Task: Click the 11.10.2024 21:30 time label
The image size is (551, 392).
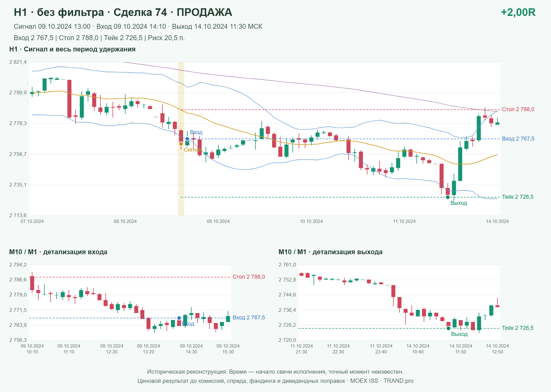Action: pos(302,349)
